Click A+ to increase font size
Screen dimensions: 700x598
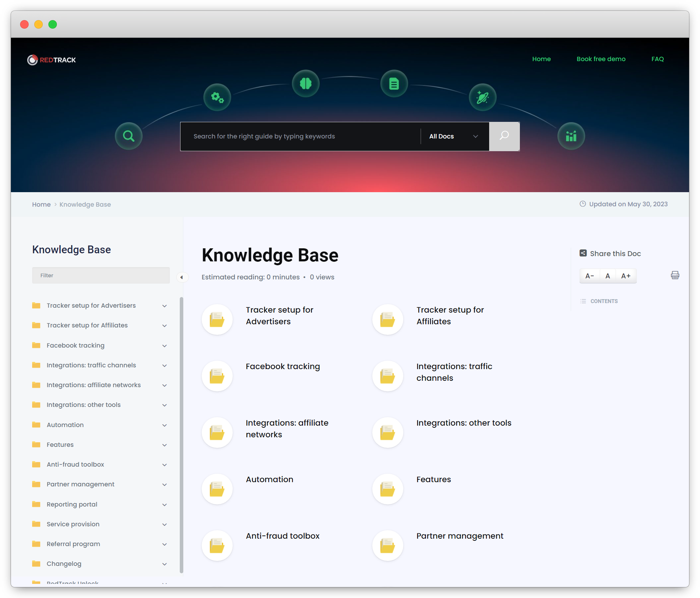tap(625, 276)
